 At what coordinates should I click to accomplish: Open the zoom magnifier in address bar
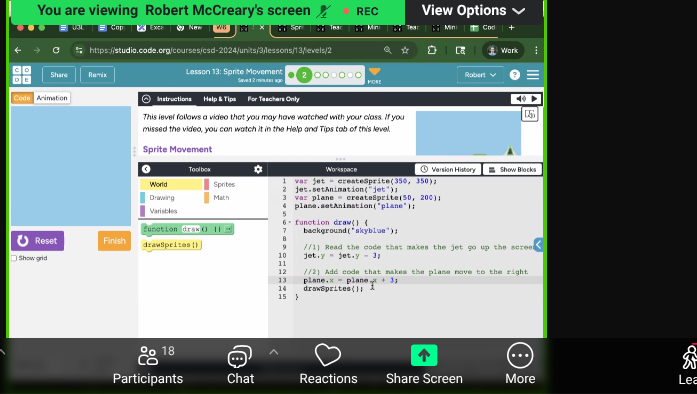click(x=388, y=50)
